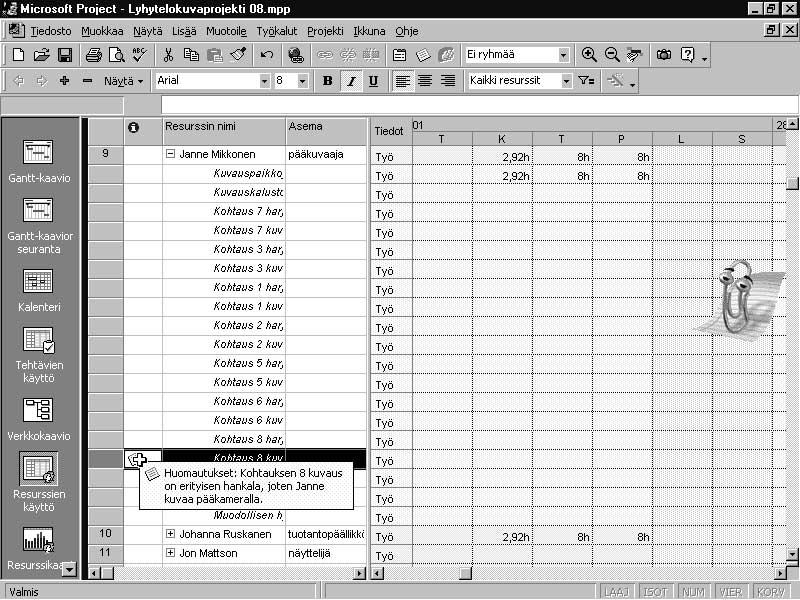Align text to the right

[448, 81]
